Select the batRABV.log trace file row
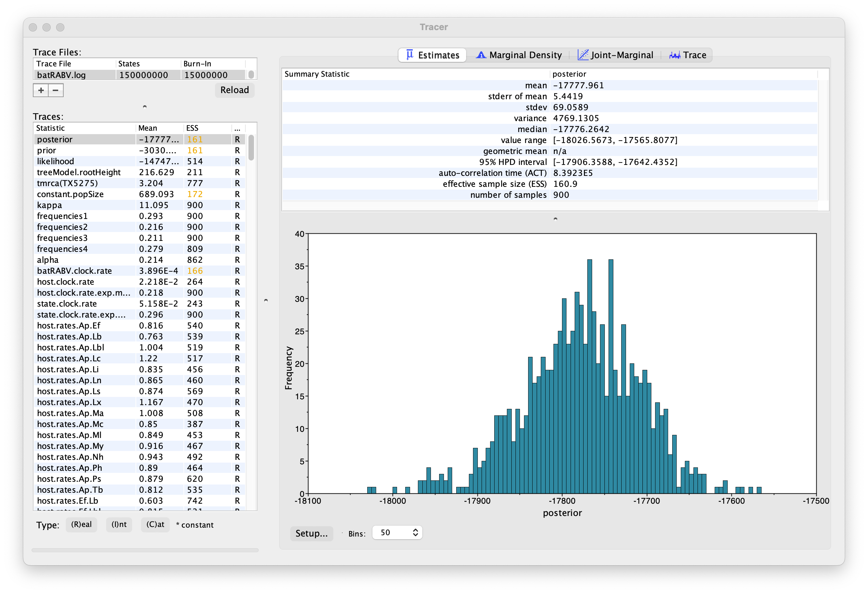 tap(140, 75)
